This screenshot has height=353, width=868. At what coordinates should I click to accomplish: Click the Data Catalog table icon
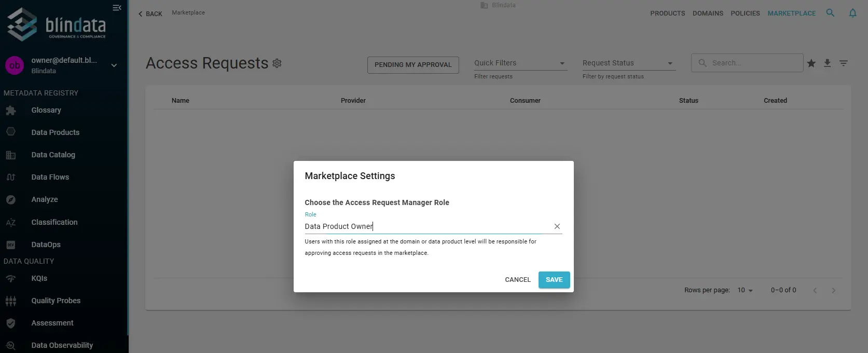tap(11, 155)
